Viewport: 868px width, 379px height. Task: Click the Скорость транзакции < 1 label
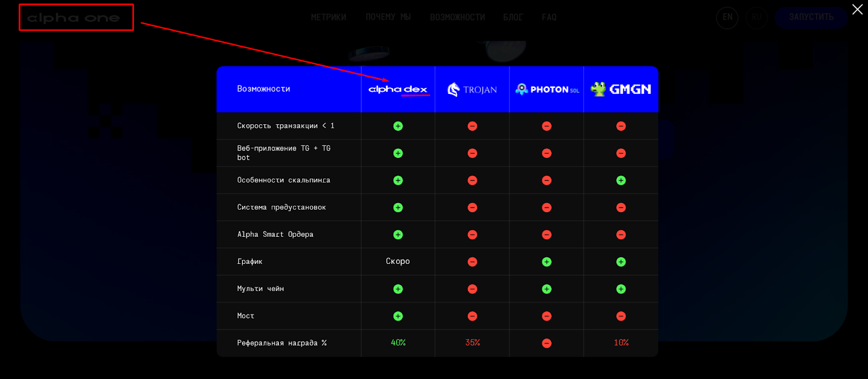(285, 126)
